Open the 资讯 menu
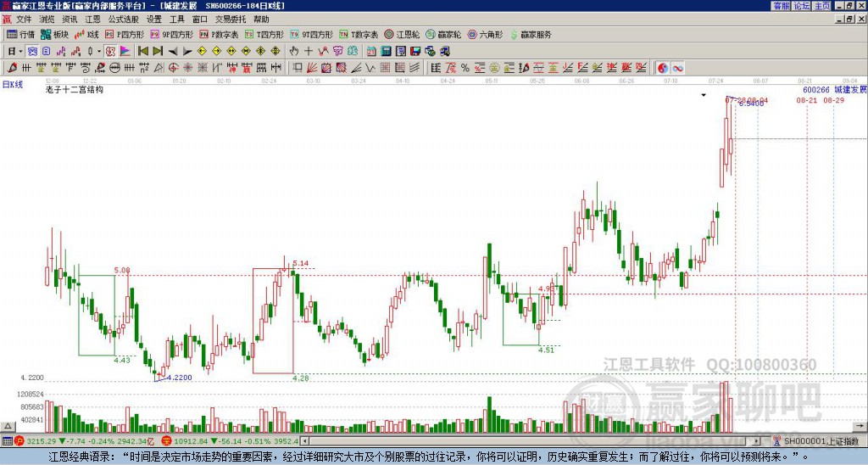Screen dimensions: 868x465 click(x=70, y=20)
